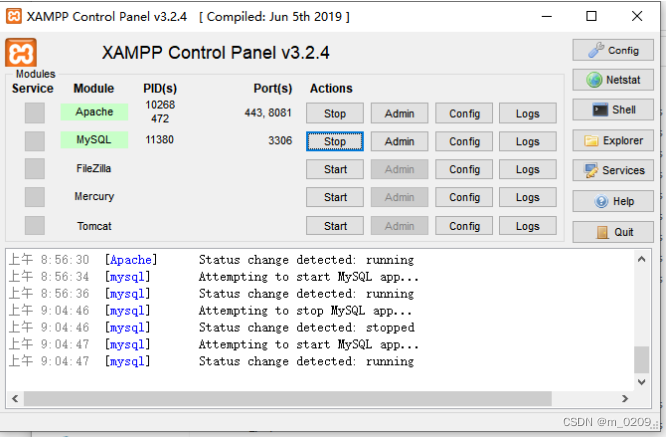Click the 8:56:30 Apache running log line
Image resolution: width=666 pixels, height=437 pixels.
(211, 259)
